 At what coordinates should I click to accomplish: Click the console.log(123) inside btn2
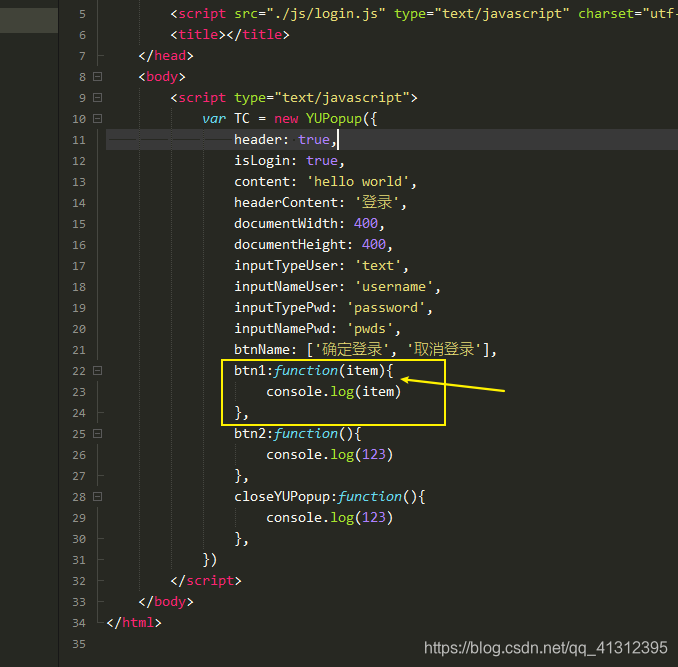click(x=329, y=455)
